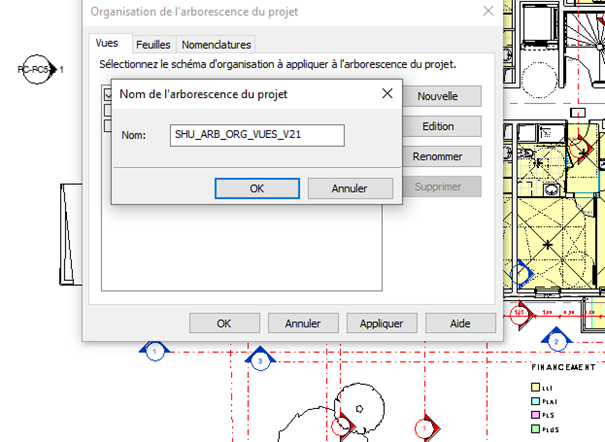Image resolution: width=605 pixels, height=442 pixels.
Task: Click the yellow LLI legend swatch
Action: coord(535,387)
